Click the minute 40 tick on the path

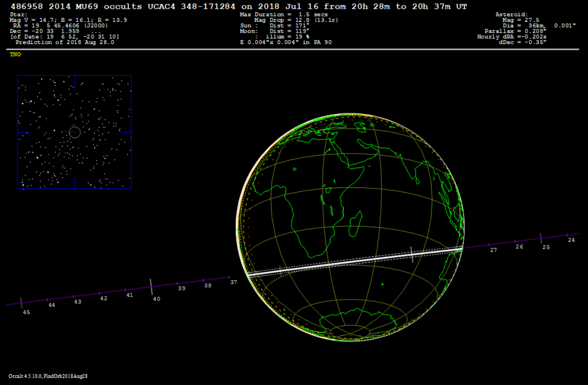click(151, 286)
